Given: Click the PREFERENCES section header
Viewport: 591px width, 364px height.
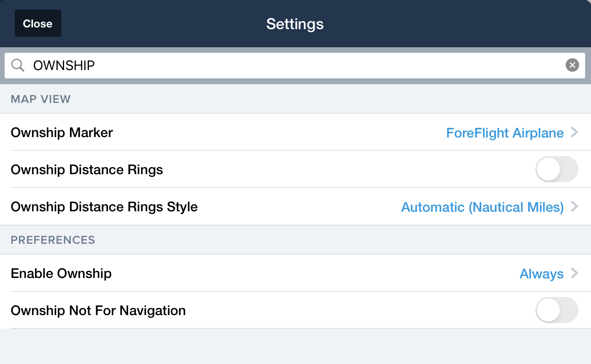Looking at the screenshot, I should (x=52, y=240).
